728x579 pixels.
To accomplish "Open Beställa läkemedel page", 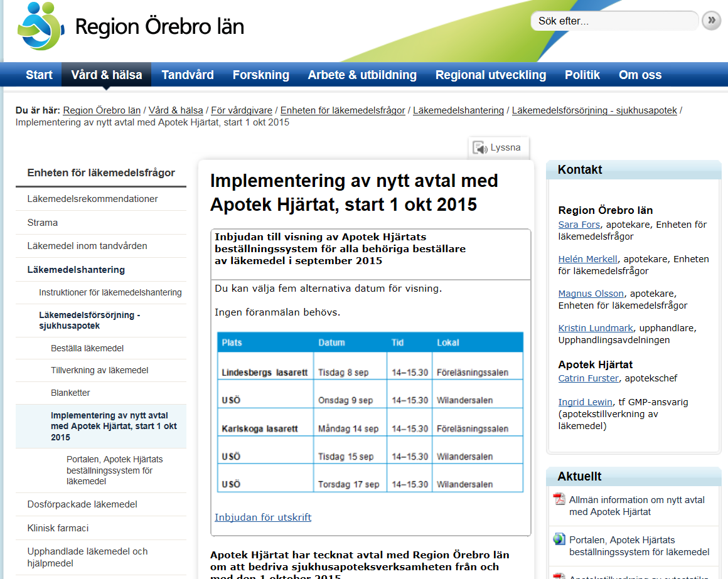I will tap(87, 348).
